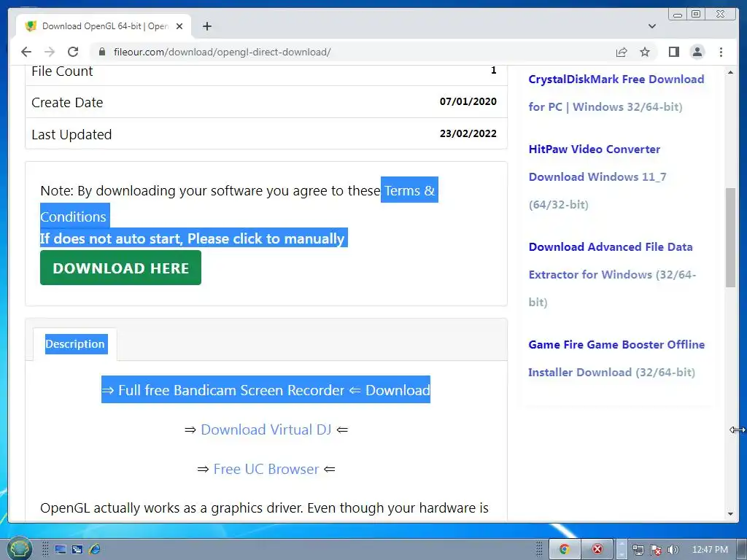Image resolution: width=747 pixels, height=560 pixels.
Task: Click the Chrome taskbar button
Action: pos(565,549)
